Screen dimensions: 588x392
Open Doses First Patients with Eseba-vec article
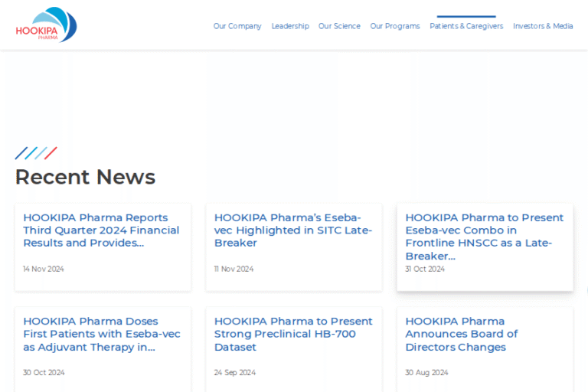[x=101, y=334]
